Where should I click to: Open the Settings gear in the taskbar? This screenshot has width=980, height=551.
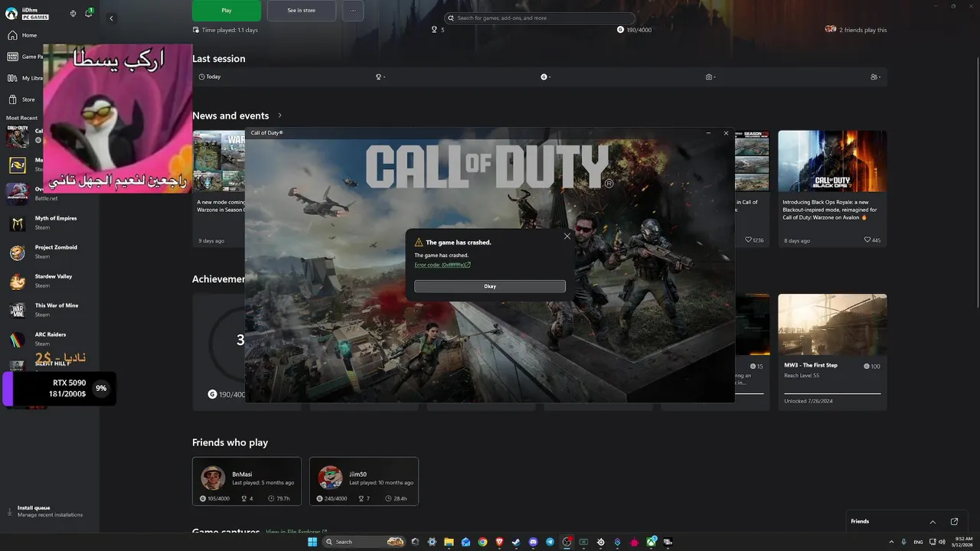click(432, 542)
